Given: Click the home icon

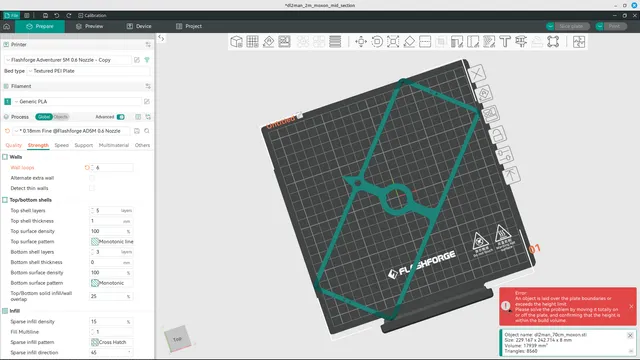Looking at the screenshot, I should pos(7,26).
